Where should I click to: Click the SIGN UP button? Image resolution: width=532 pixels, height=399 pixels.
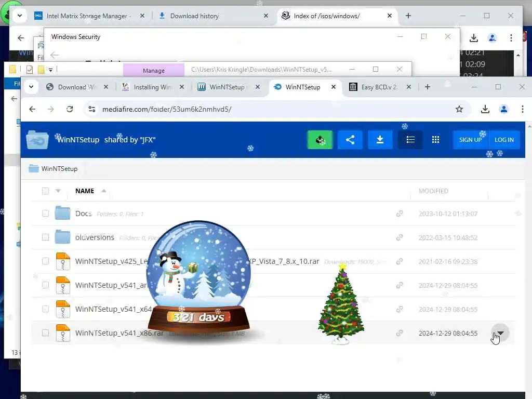470,140
